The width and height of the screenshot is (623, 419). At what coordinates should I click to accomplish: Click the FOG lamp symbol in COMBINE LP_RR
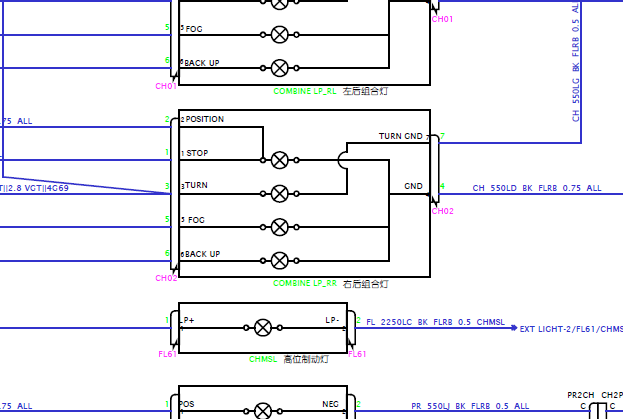[x=280, y=227]
